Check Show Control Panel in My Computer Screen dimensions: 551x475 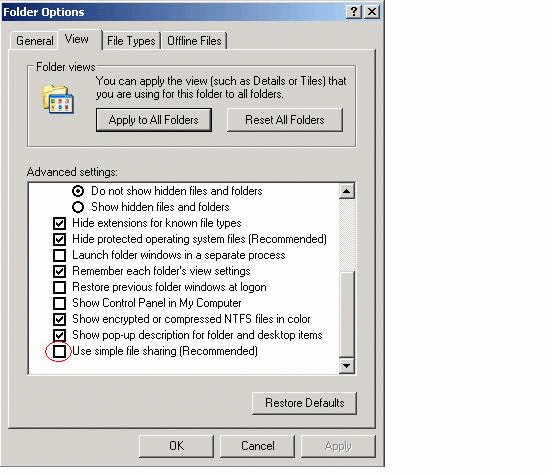tap(59, 303)
